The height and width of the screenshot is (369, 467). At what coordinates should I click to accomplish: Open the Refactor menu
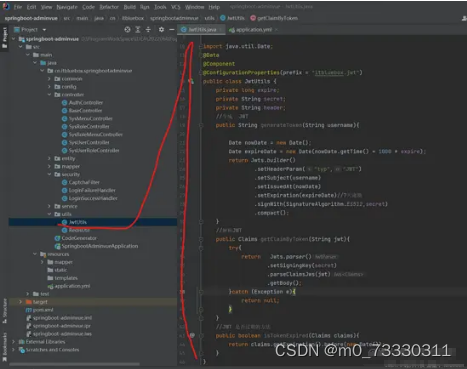coord(109,7)
